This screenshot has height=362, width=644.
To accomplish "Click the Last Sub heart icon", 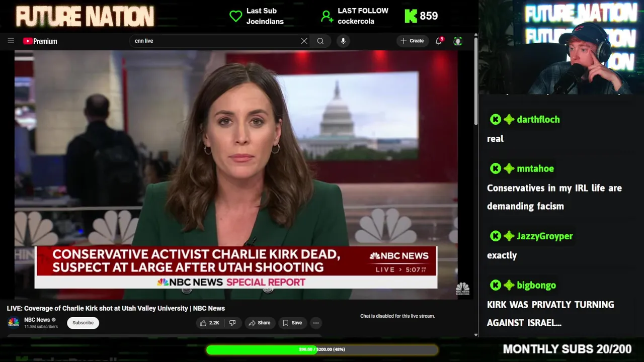I will 235,16.
